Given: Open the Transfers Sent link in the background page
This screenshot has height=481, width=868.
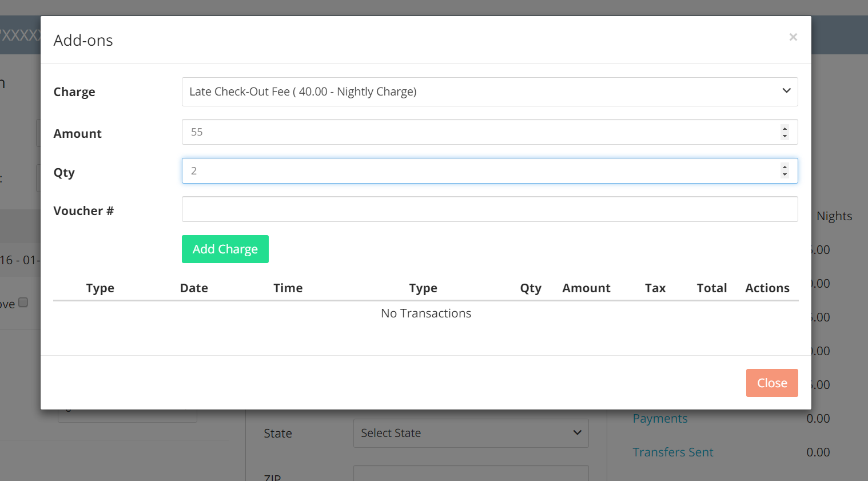Looking at the screenshot, I should [673, 452].
